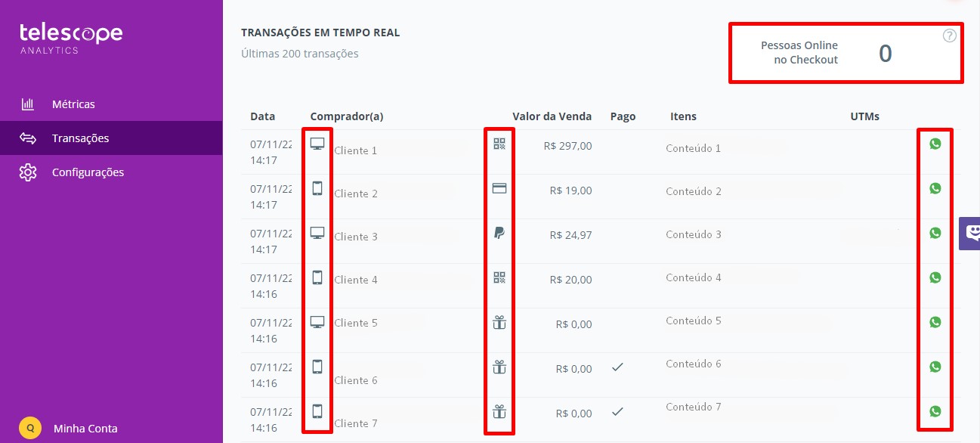Click the PayPal icon in Cliente 3 row
Viewport: 980px width, 443px height.
click(x=499, y=233)
